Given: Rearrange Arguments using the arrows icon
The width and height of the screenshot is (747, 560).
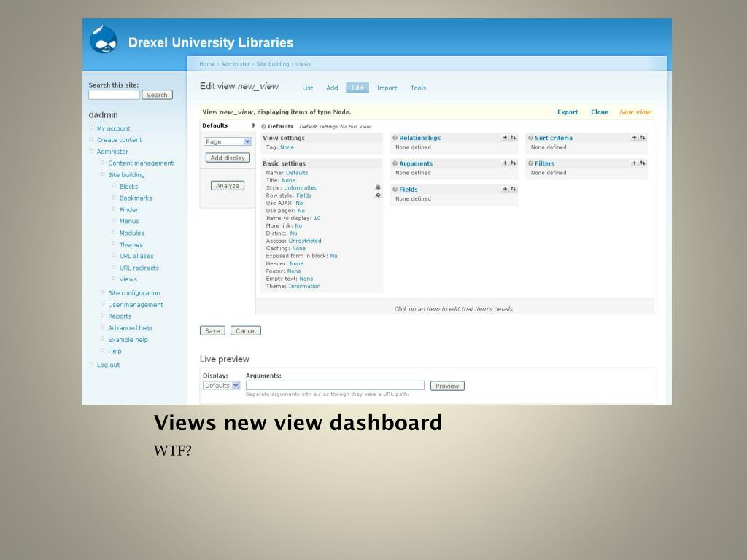Looking at the screenshot, I should (513, 163).
